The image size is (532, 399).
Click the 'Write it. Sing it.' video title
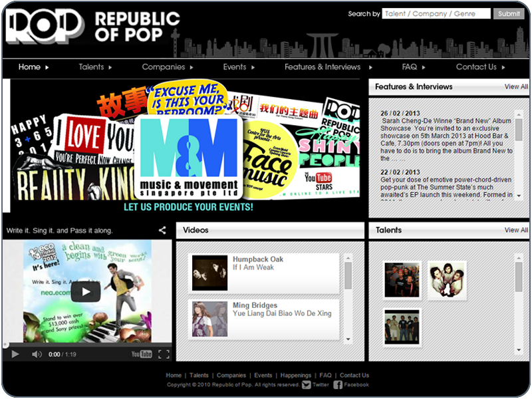[x=59, y=231]
